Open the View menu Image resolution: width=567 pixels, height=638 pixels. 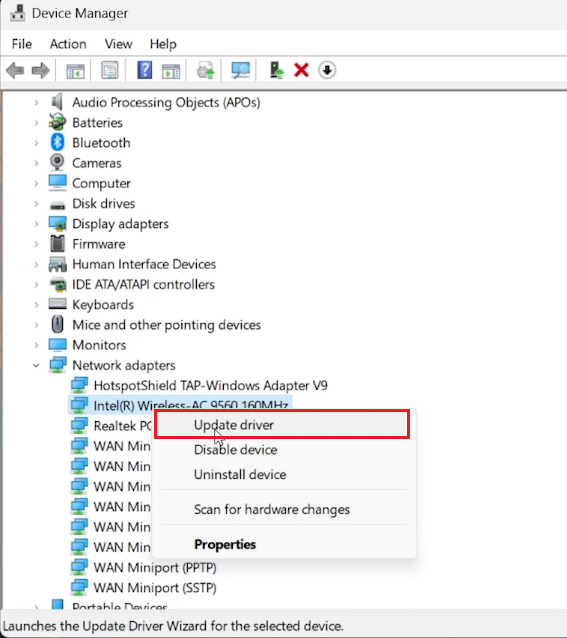click(118, 44)
